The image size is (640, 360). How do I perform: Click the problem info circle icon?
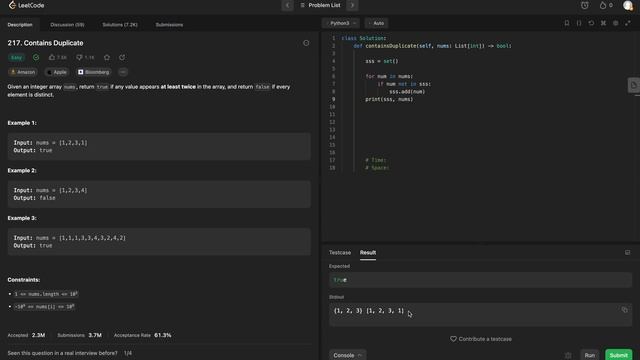[306, 43]
